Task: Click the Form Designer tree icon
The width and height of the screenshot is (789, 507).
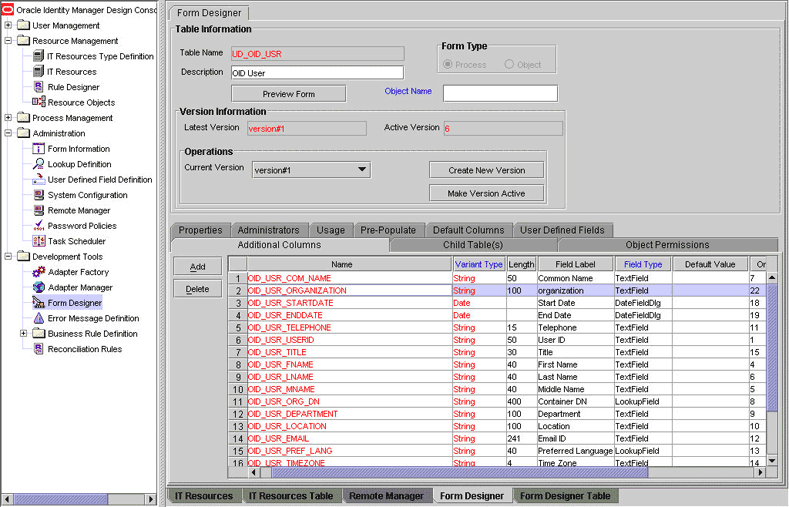Action: pos(39,302)
